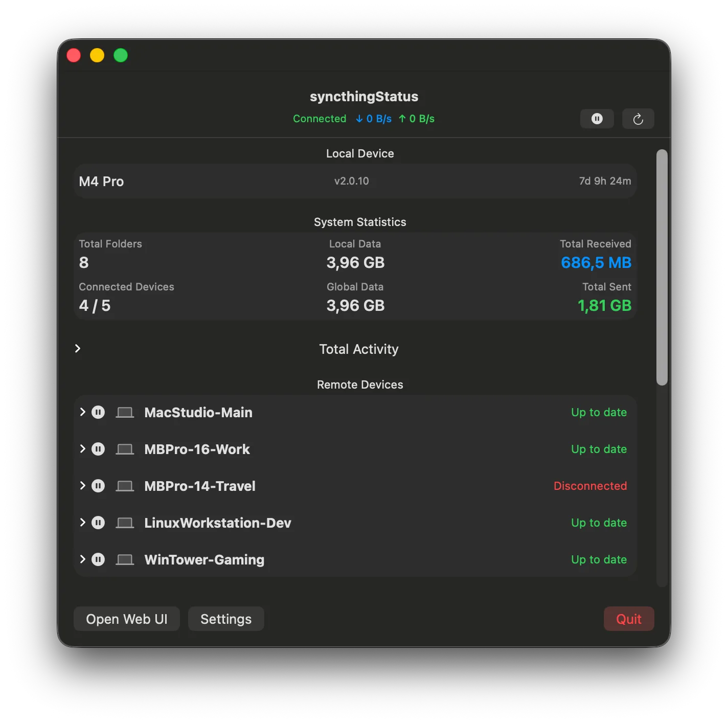
Task: Expand MBPro-16-Work device details
Action: coord(82,448)
